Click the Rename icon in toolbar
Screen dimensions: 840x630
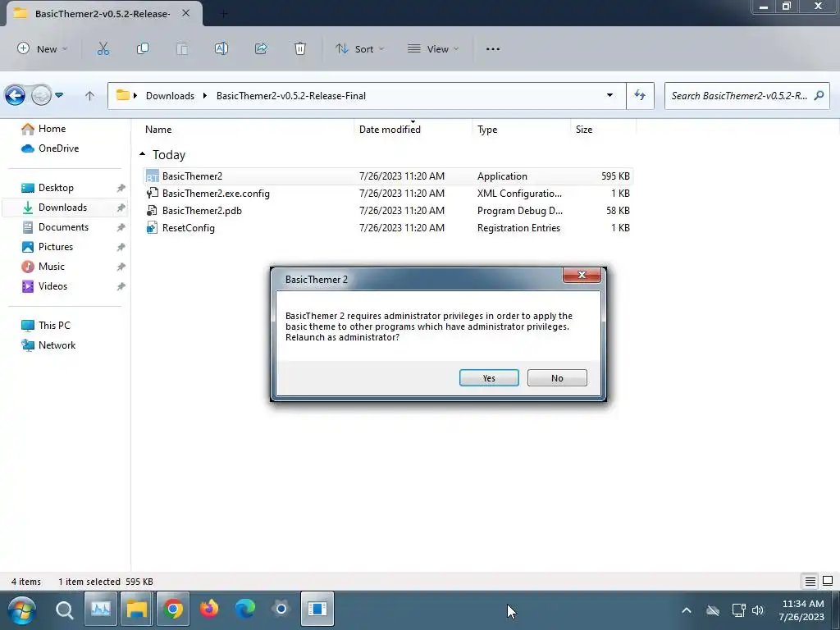click(x=221, y=48)
